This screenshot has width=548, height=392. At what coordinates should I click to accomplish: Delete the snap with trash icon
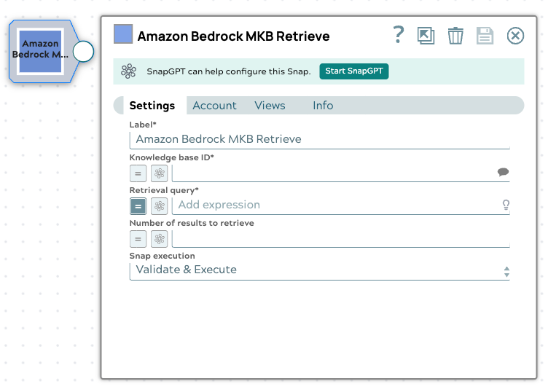[455, 36]
